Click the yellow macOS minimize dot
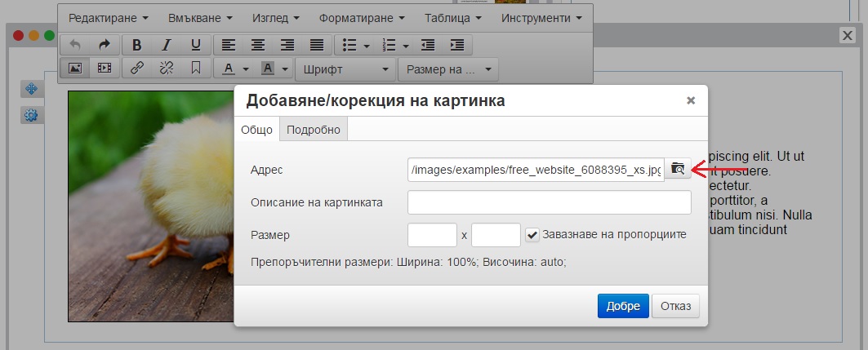Screen dimensions: 868x350 pos(33,35)
